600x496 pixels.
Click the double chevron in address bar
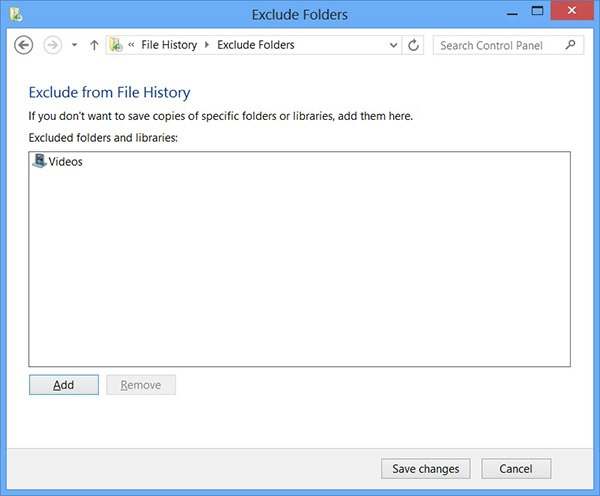tap(131, 45)
